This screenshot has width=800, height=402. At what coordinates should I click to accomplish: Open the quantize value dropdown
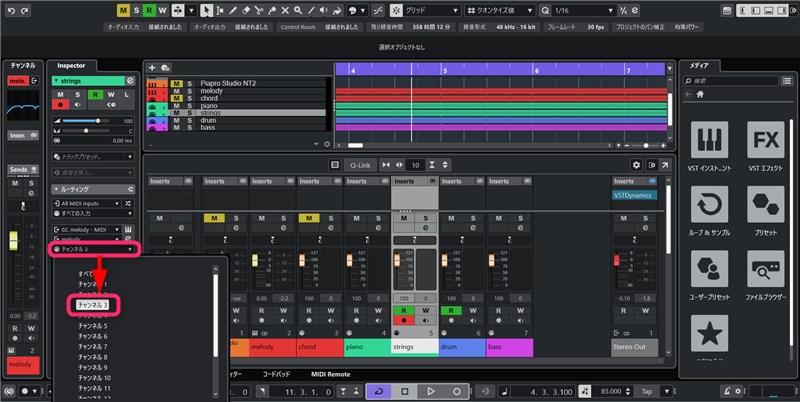pyautogui.click(x=499, y=10)
